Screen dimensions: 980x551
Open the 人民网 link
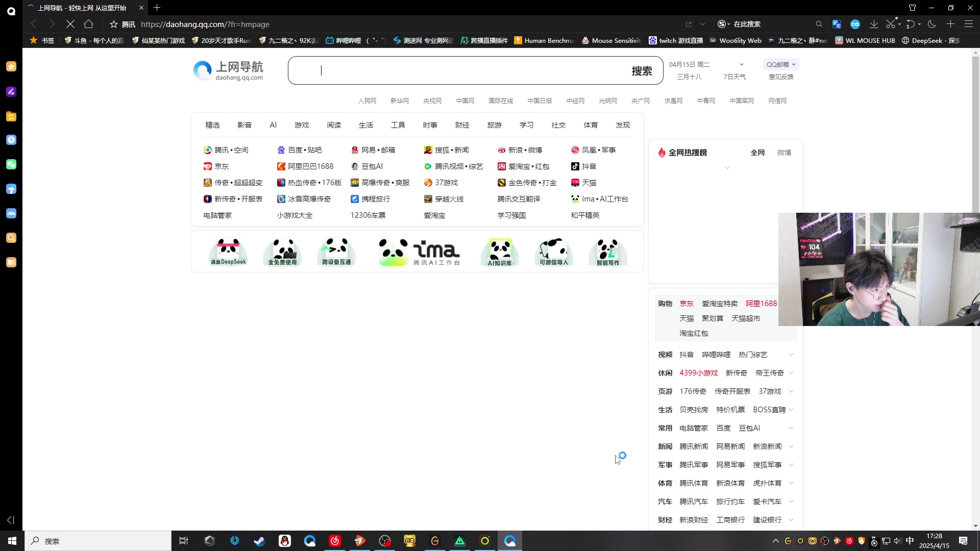tap(367, 101)
